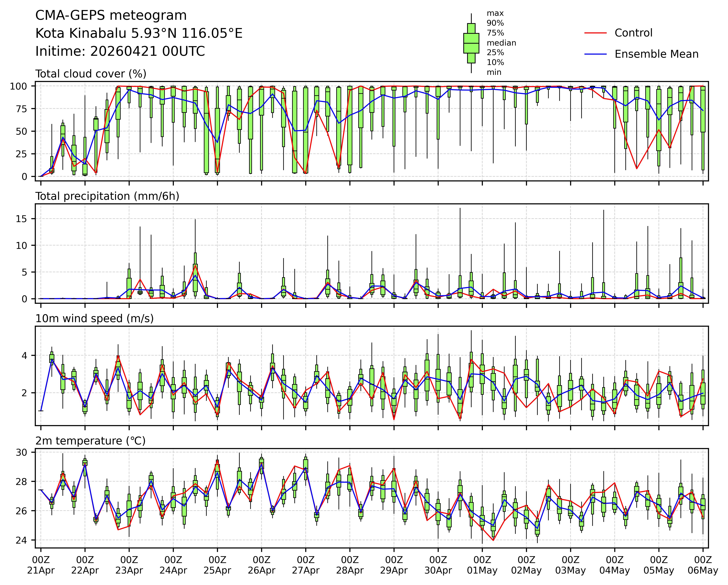Click the 'Total precipitation (mm/6h)' panel title
Image resolution: width=728 pixels, height=585 pixels.
click(107, 196)
